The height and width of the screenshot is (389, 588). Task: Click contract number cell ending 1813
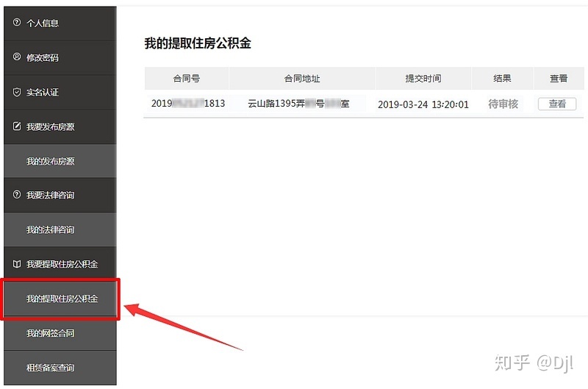pos(188,104)
